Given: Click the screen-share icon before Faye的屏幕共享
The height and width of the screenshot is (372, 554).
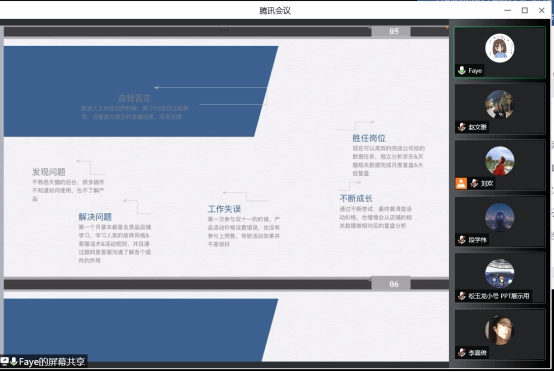Looking at the screenshot, I should click(x=5, y=361).
